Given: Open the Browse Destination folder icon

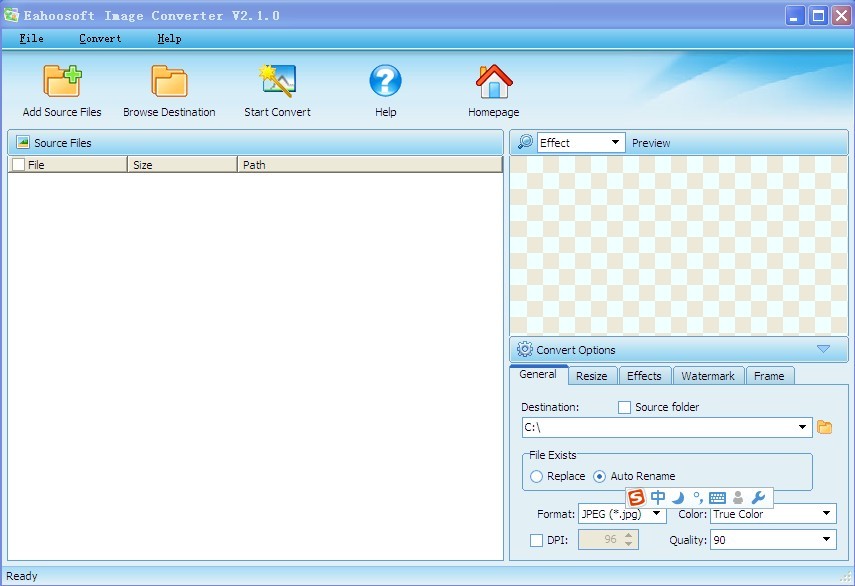Looking at the screenshot, I should pos(169,82).
